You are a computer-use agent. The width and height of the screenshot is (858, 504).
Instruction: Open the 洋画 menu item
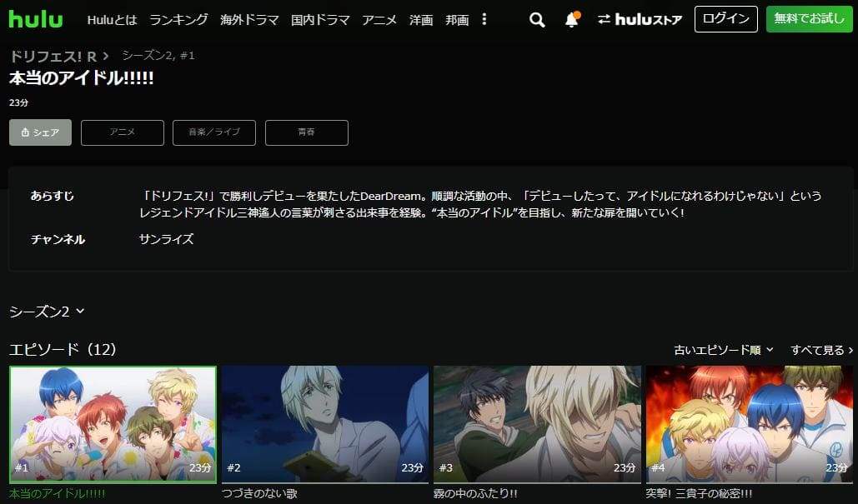coord(421,20)
